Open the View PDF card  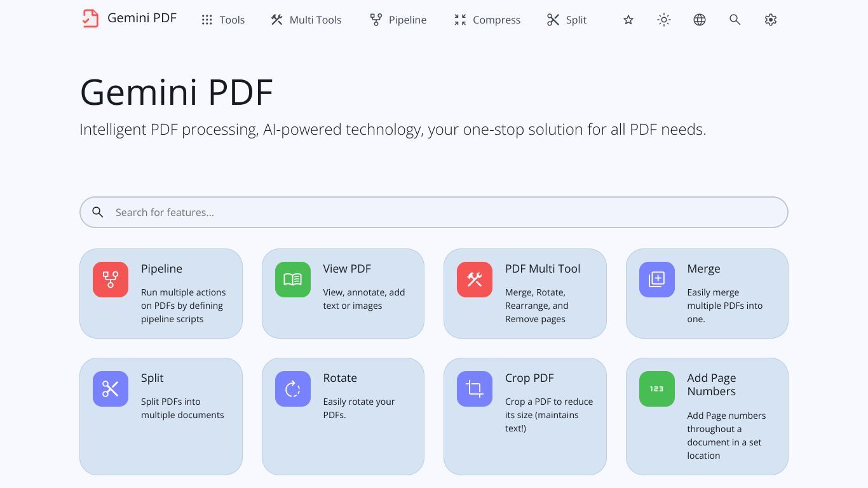click(x=343, y=294)
